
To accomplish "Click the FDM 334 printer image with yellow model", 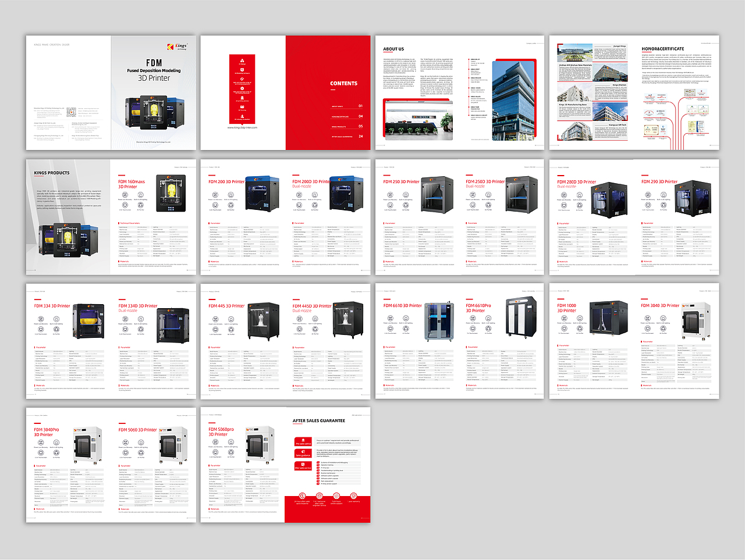I will (88, 321).
